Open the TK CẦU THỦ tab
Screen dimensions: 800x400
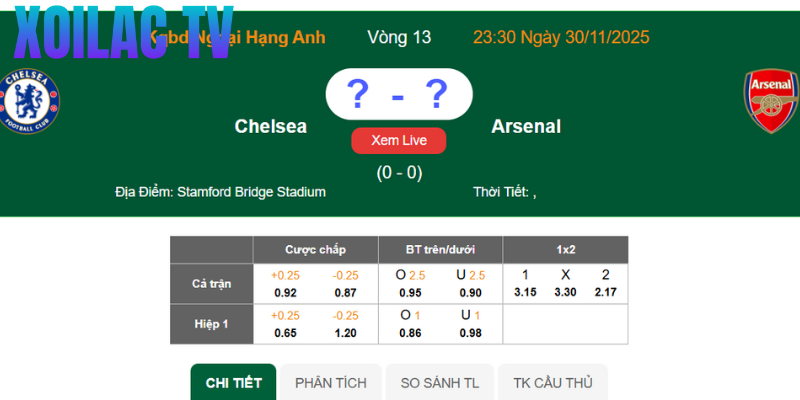[553, 383]
